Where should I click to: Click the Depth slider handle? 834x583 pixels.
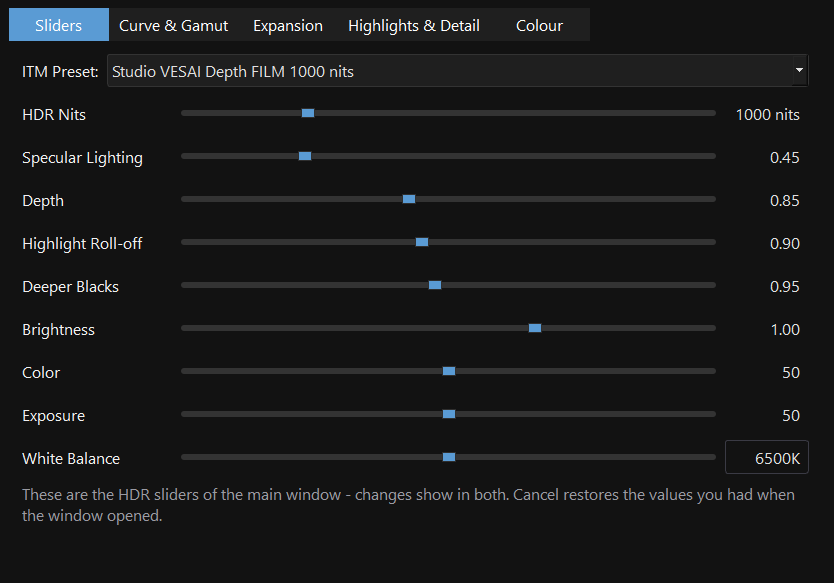(x=409, y=199)
